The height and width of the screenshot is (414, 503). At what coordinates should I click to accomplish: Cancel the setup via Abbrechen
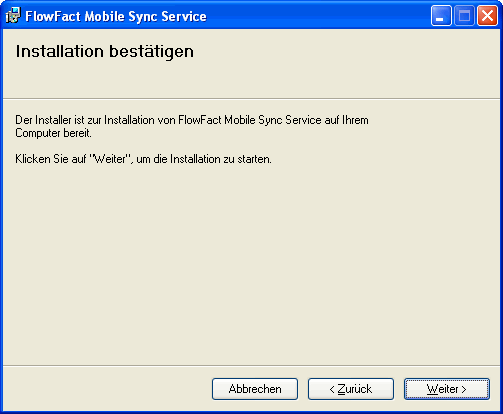click(x=255, y=389)
